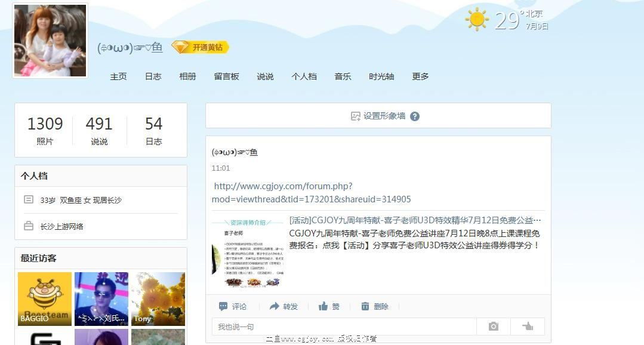Open the 54 日志 count

[153, 130]
